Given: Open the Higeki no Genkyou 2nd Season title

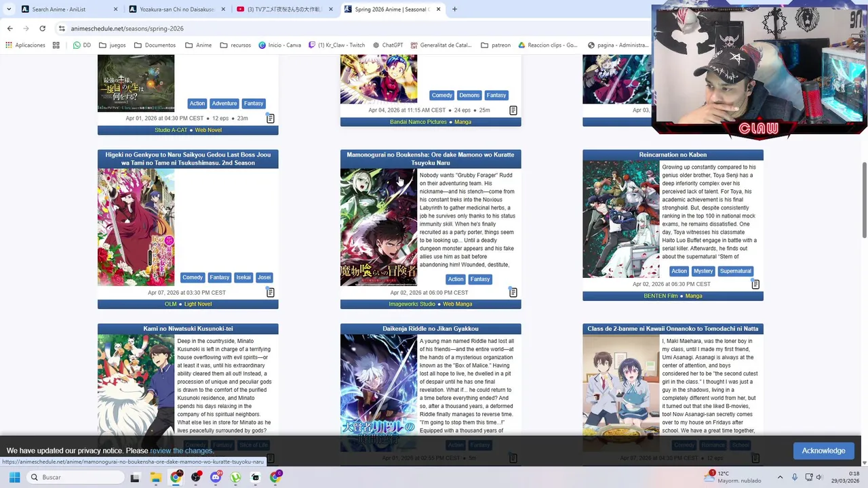Looking at the screenshot, I should [x=188, y=159].
